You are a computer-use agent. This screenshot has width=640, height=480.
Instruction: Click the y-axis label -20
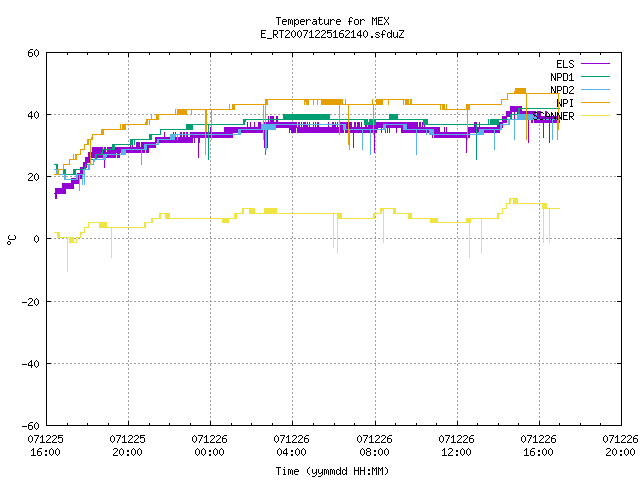coord(31,302)
